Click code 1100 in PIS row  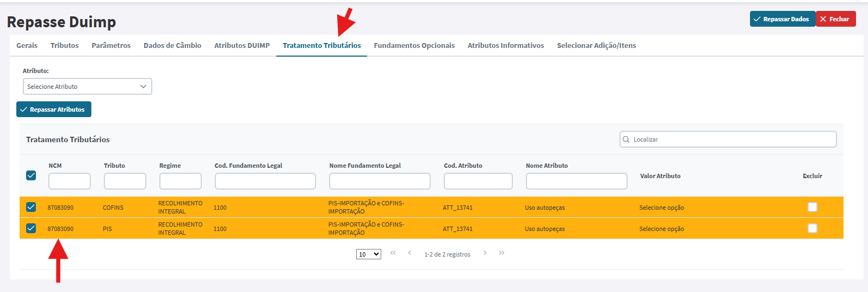pos(220,229)
